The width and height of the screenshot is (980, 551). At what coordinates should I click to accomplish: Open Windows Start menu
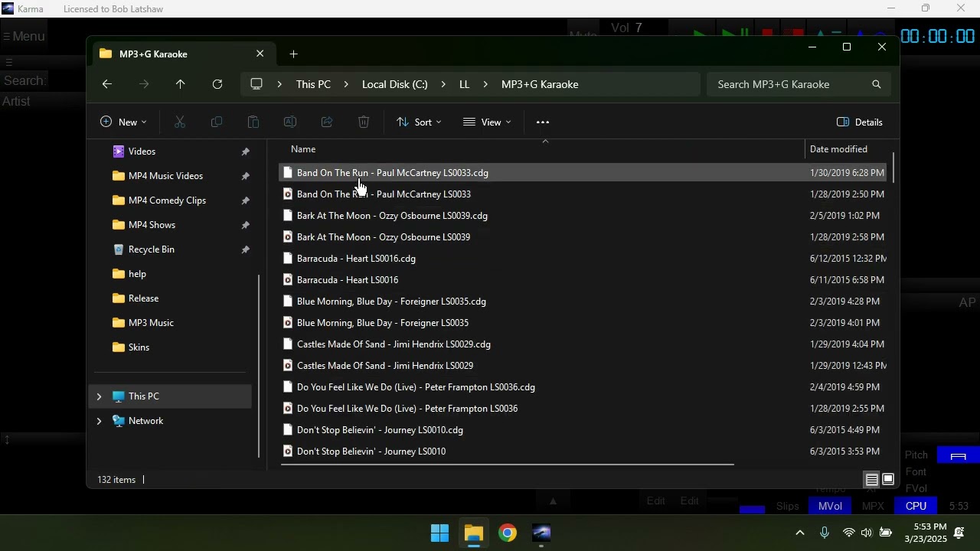(439, 533)
